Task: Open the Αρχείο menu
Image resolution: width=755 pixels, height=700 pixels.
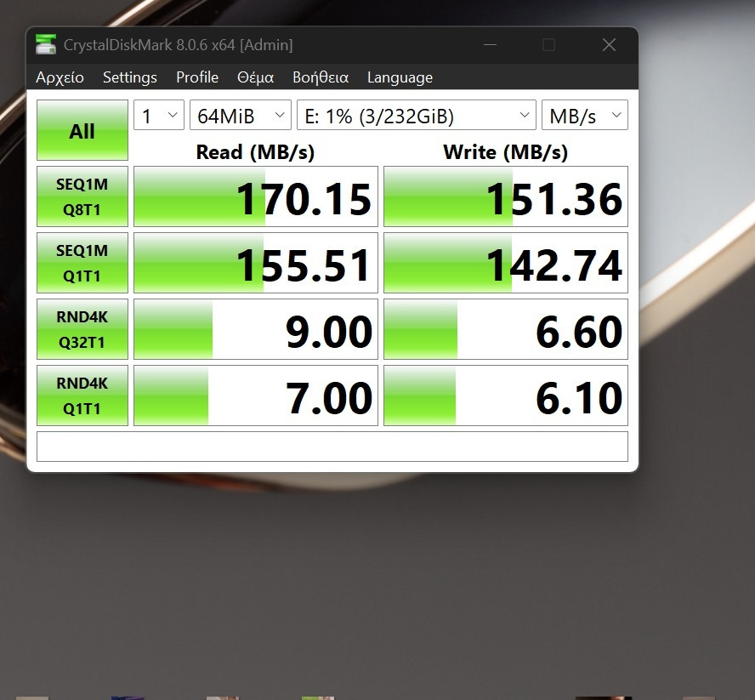Action: click(x=60, y=77)
